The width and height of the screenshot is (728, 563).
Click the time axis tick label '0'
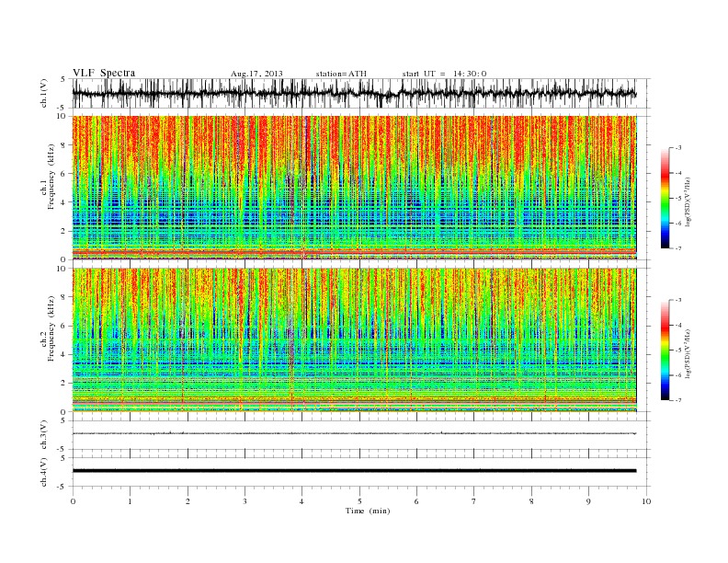(73, 501)
